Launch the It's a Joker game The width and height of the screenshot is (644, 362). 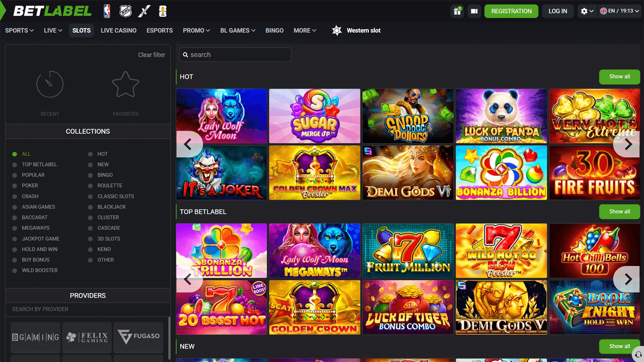tap(221, 172)
